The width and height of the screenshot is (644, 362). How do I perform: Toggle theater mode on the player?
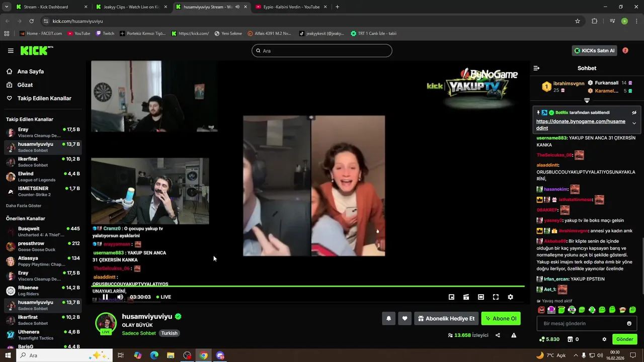coord(480,297)
